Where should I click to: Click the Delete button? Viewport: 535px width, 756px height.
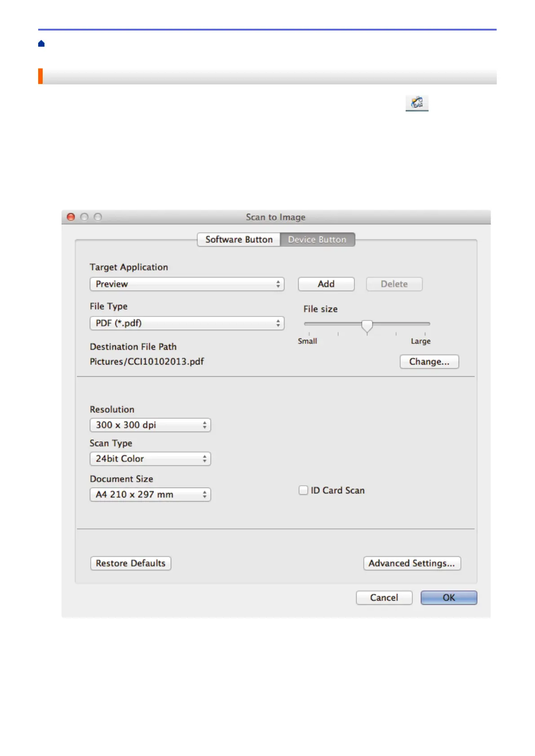(x=394, y=284)
